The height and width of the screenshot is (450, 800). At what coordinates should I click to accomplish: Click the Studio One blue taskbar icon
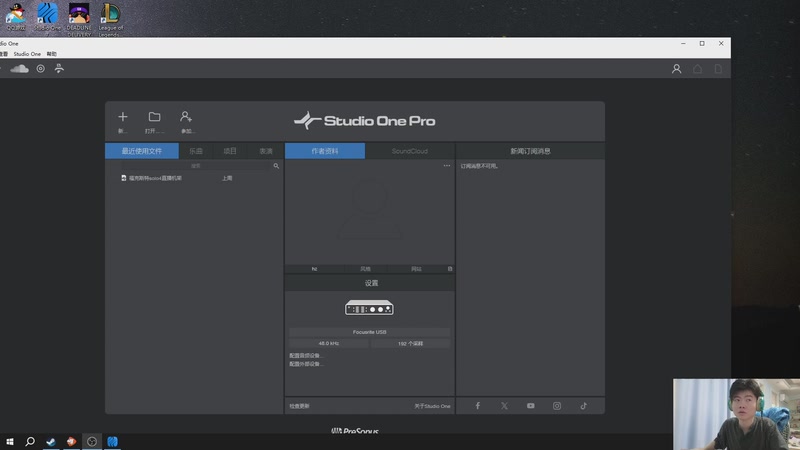pos(112,441)
